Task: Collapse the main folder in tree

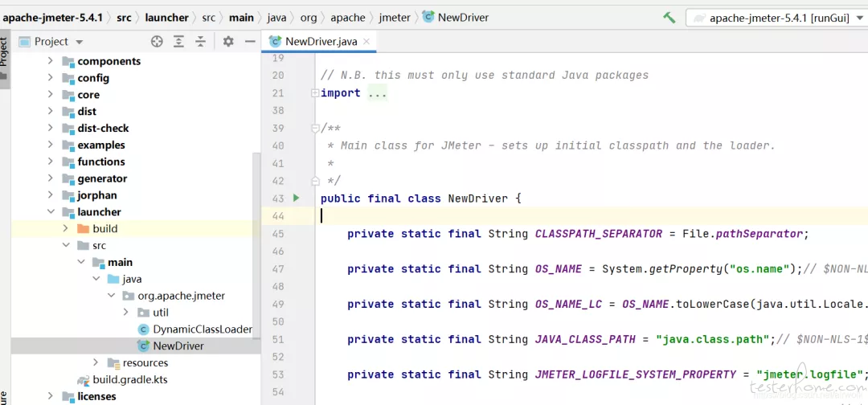Action: [x=81, y=262]
